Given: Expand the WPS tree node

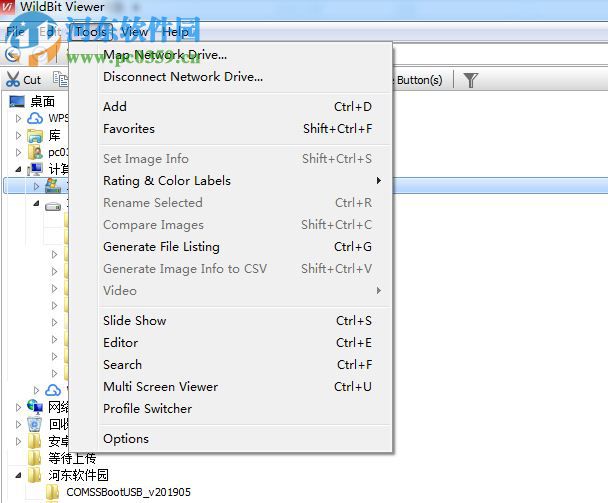Looking at the screenshot, I should click(x=18, y=118).
